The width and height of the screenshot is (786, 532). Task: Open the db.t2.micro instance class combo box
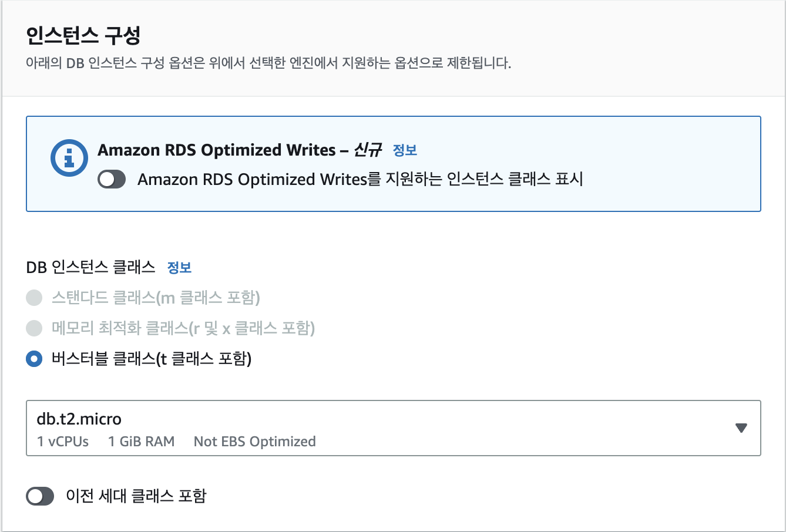coord(394,428)
